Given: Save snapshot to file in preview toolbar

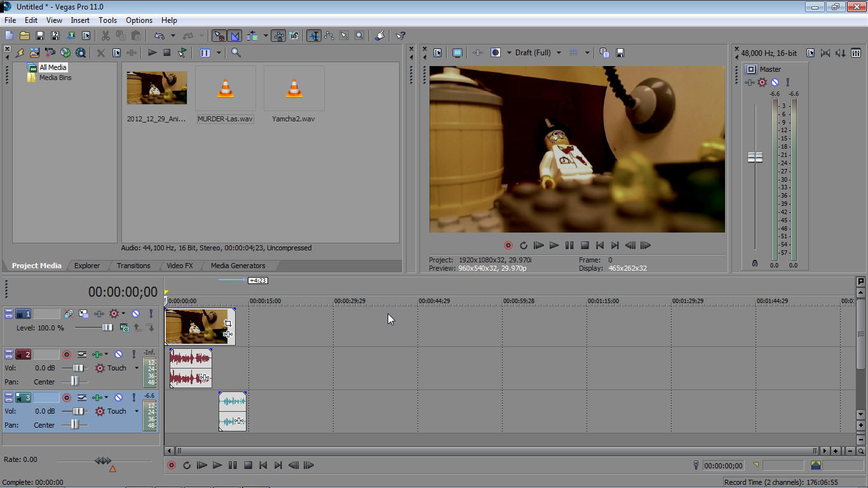Looking at the screenshot, I should point(620,53).
